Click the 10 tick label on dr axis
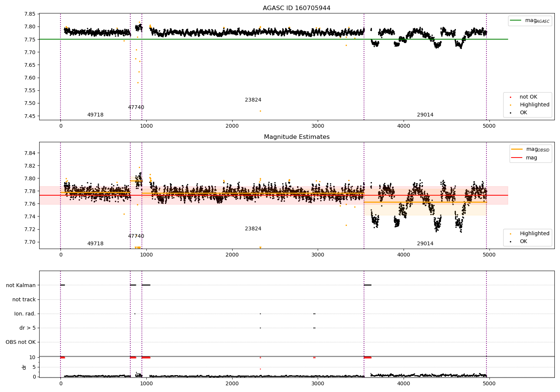This screenshot has height=392, width=560. (32, 358)
